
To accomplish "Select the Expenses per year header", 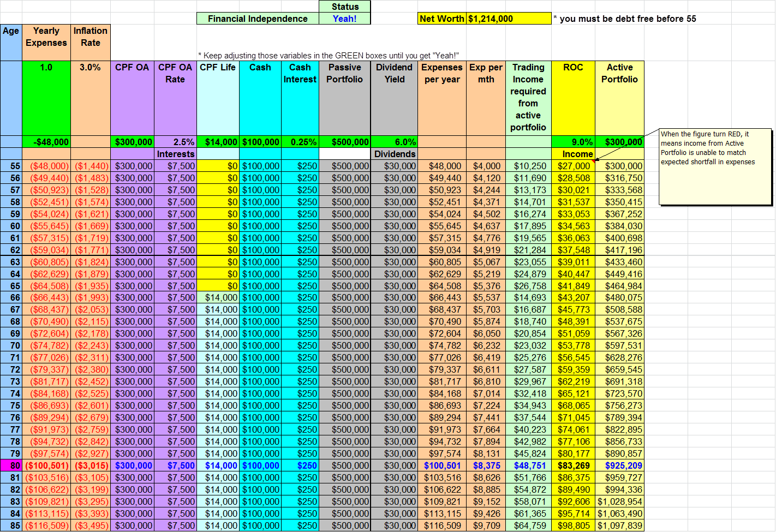I will coord(442,98).
